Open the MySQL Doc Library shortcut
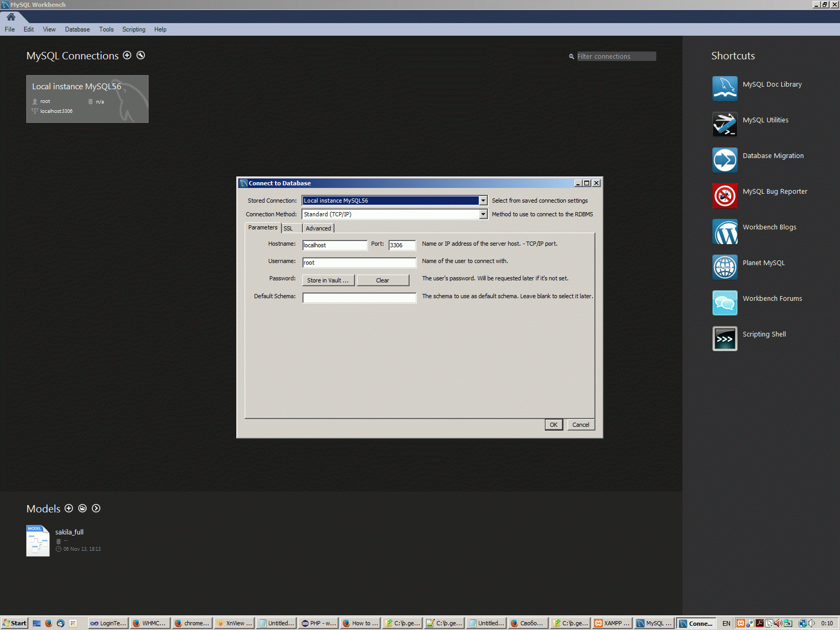 (725, 89)
